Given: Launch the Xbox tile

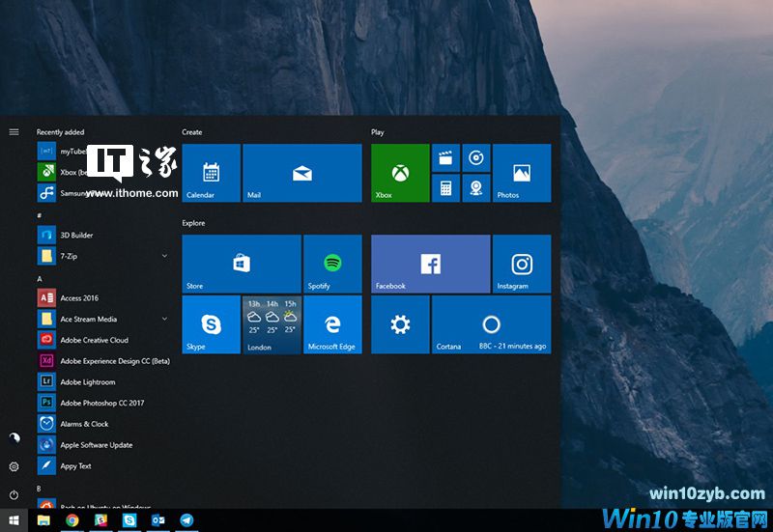Looking at the screenshot, I should 400,173.
